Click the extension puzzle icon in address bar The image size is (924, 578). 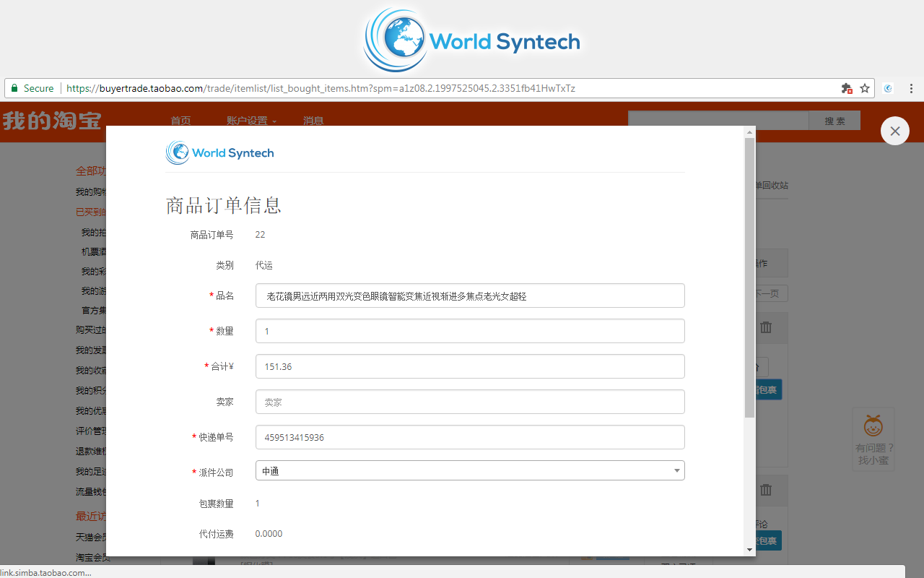click(847, 88)
